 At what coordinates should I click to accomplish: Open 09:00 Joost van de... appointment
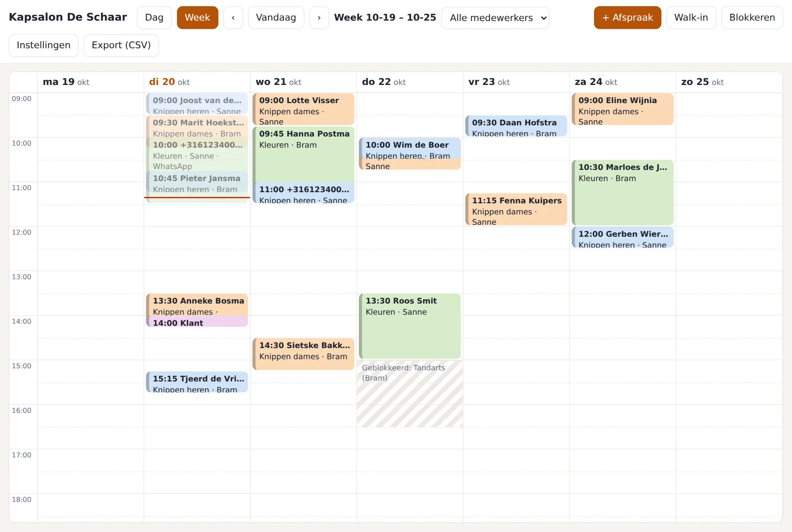point(197,104)
